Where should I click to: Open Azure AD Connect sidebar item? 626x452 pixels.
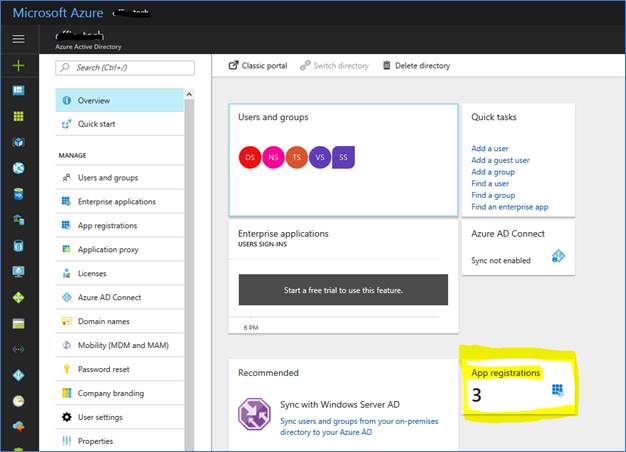tap(120, 297)
